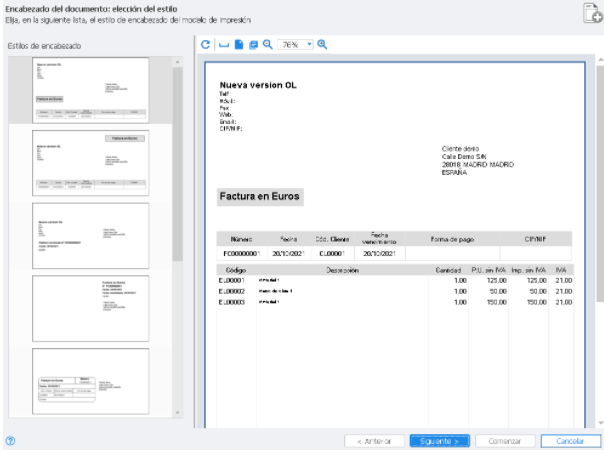Image resolution: width=604 pixels, height=453 pixels.
Task: Click the 'Factura en Euros' title in preview
Action: [x=260, y=196]
